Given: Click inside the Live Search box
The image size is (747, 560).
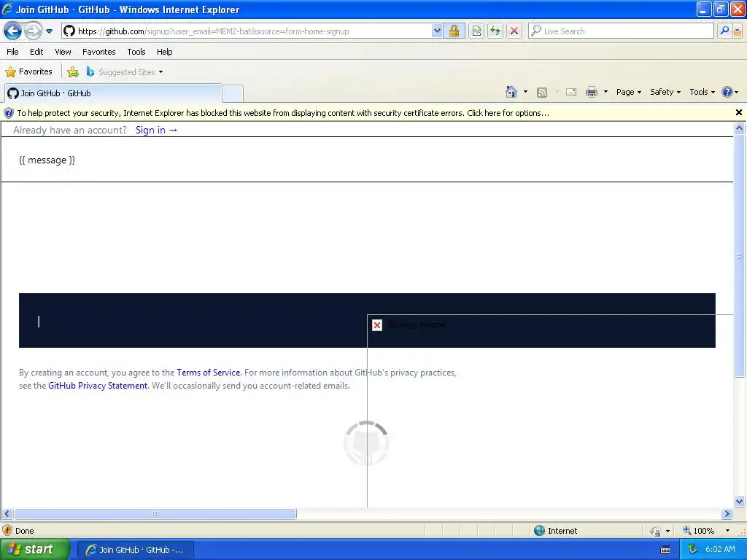Looking at the screenshot, I should (621, 31).
